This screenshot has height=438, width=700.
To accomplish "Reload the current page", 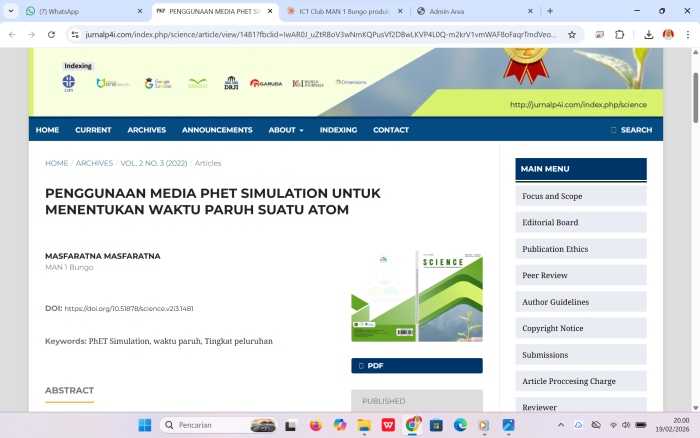I will 51,34.
